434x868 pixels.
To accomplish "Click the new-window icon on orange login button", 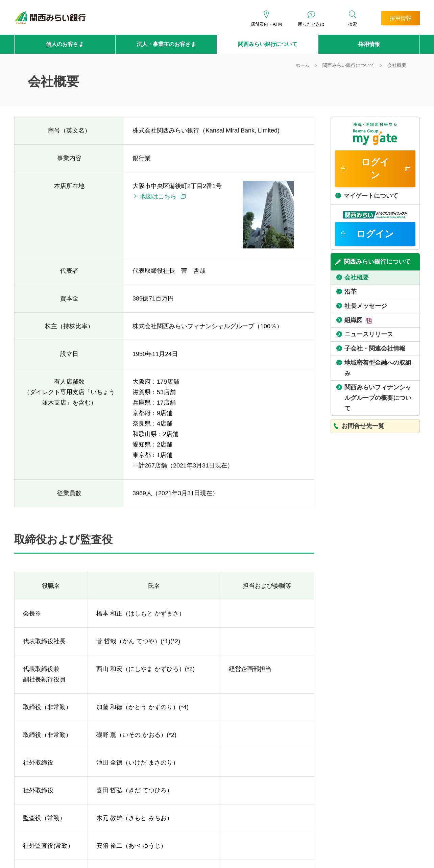I will coord(408,169).
